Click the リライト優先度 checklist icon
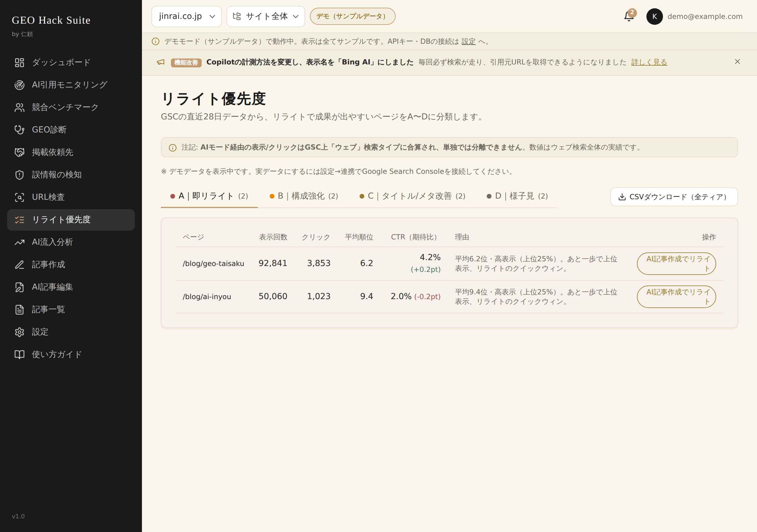Screen dimensions: 757x532 [20, 220]
